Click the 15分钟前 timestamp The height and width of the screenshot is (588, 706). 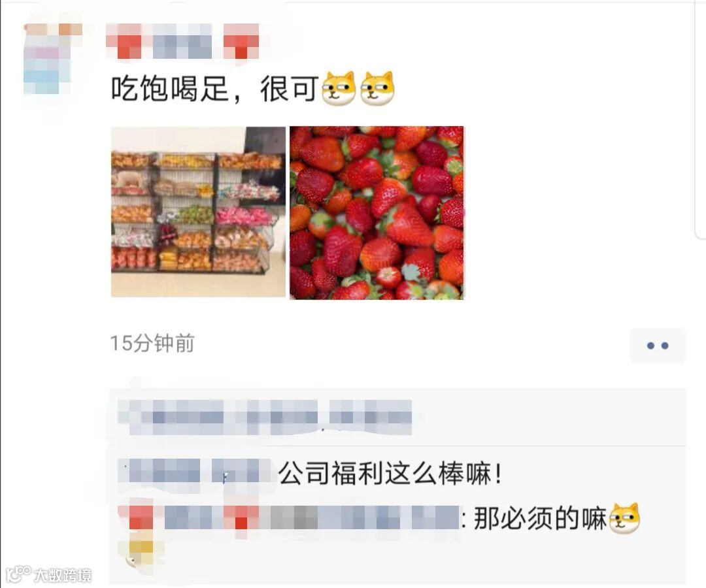152,343
